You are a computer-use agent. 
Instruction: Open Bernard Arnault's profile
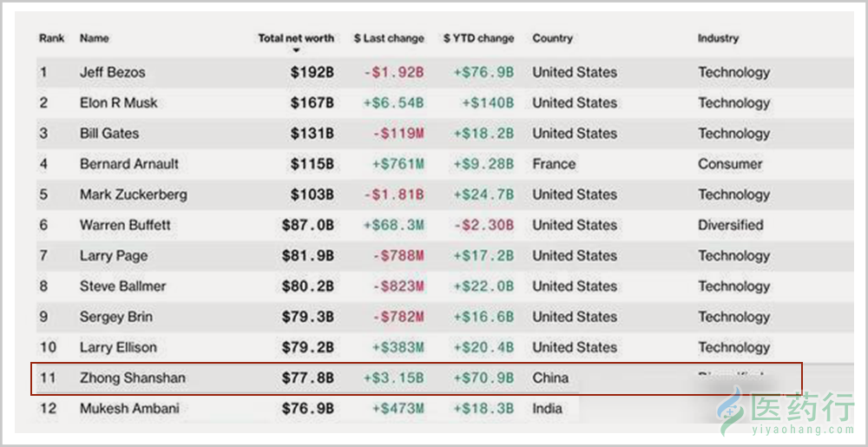[129, 164]
